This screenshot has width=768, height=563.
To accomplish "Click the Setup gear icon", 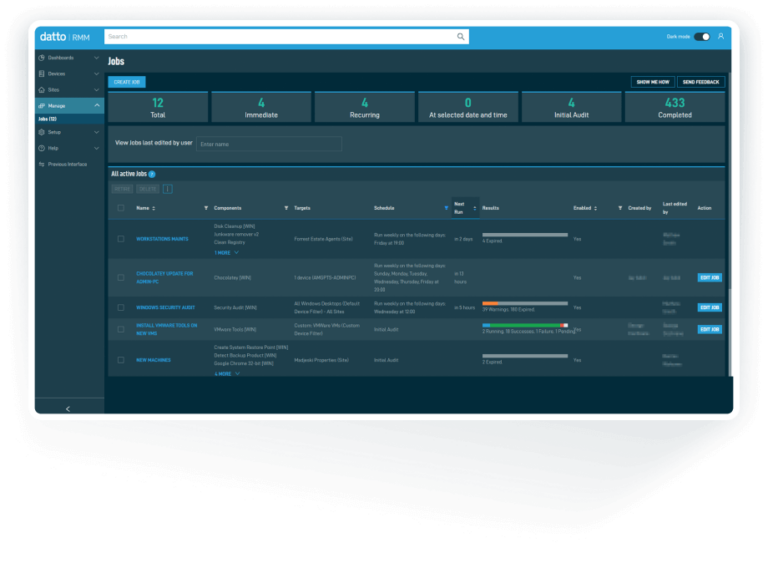I will [x=42, y=132].
